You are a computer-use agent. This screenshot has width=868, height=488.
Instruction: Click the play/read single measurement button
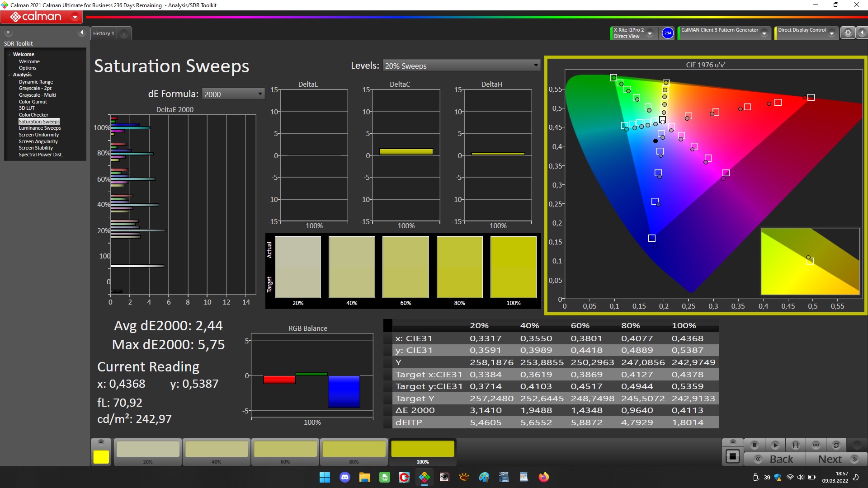coord(775,445)
